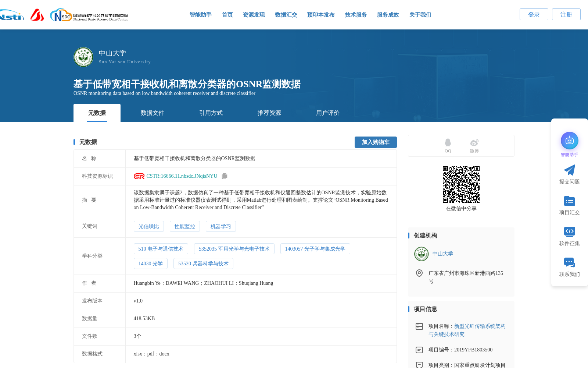Click project number 2019YFB1803500
588x368 pixels.
pos(473,350)
